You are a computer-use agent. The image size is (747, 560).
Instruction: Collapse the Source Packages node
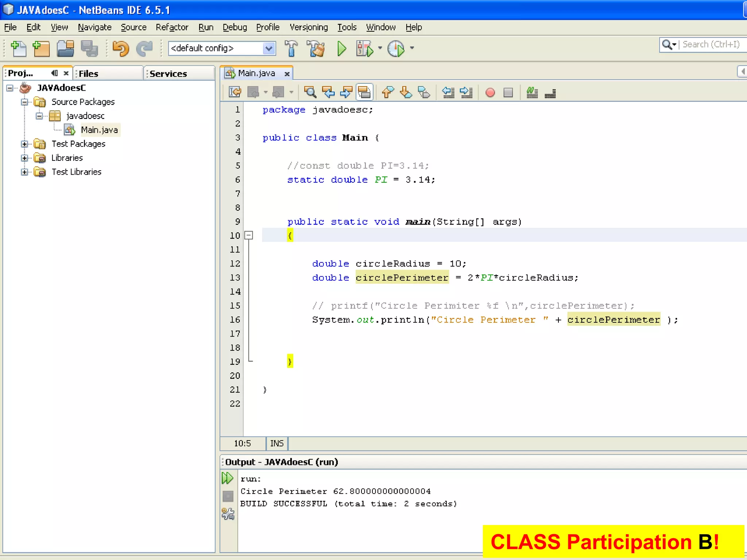pyautogui.click(x=24, y=102)
